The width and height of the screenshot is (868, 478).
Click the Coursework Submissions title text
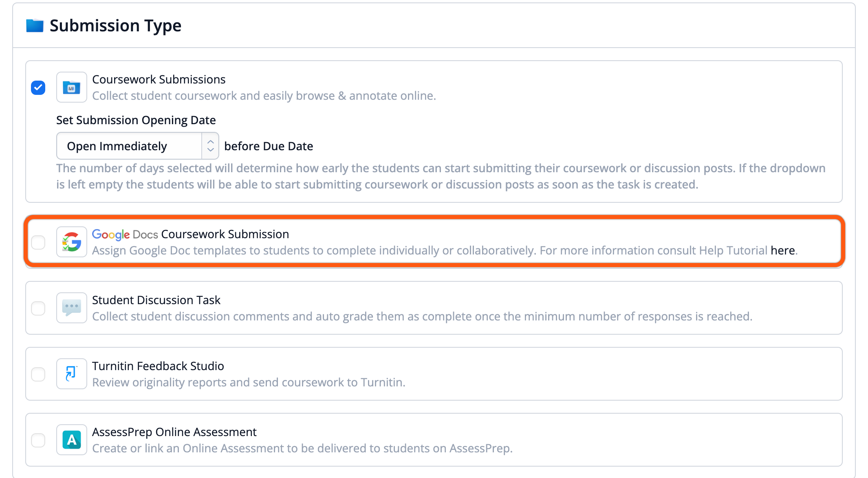pos(159,79)
